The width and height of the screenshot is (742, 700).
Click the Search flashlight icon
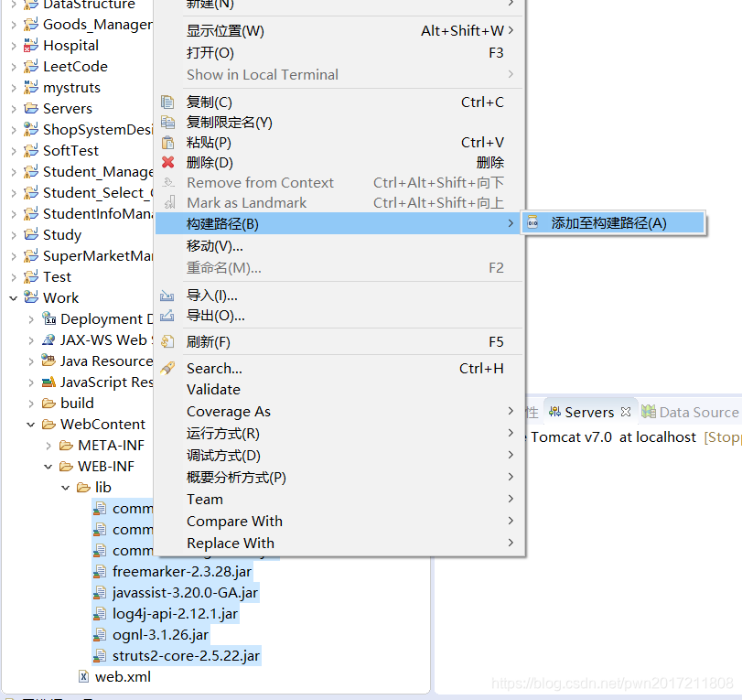click(x=167, y=368)
